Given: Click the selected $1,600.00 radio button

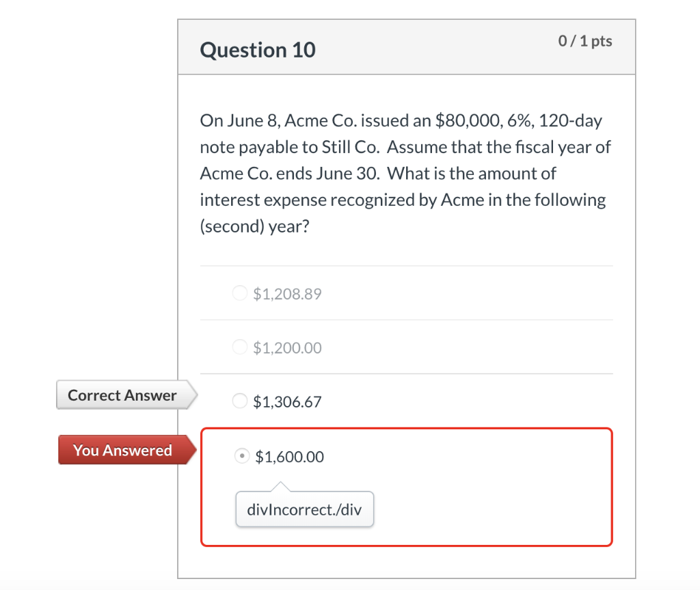Looking at the screenshot, I should coord(242,456).
